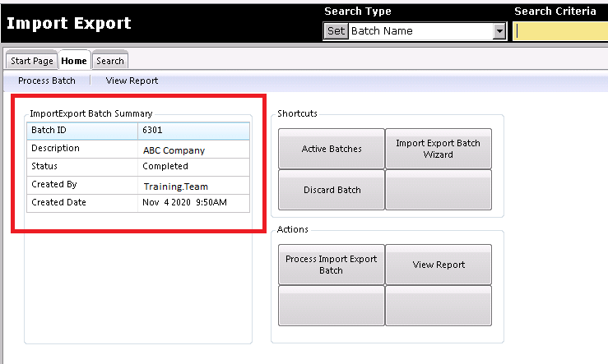Open the Batch Name search type dropdown
Viewport: 608px width, 364px height.
(500, 31)
